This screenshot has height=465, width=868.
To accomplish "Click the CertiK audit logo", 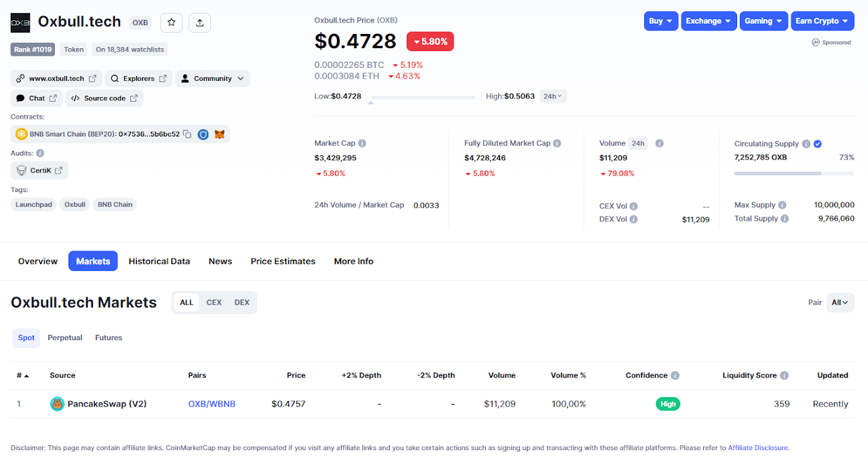I will click(21, 170).
